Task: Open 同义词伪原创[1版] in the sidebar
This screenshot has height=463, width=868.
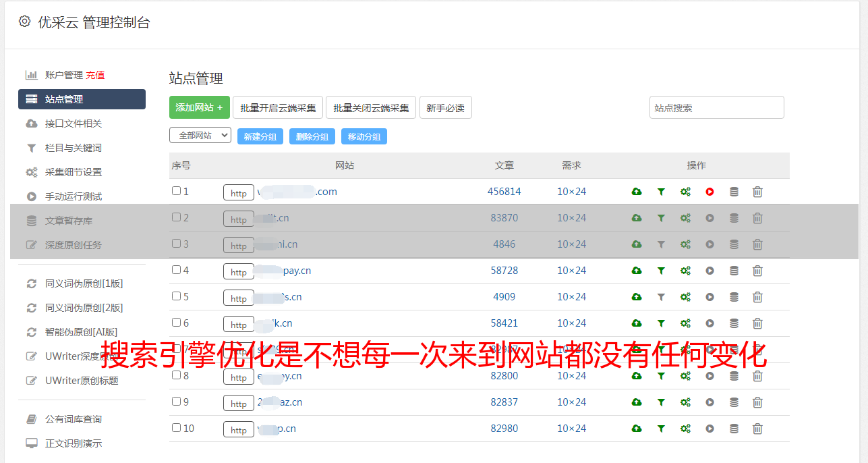Action: (84, 283)
